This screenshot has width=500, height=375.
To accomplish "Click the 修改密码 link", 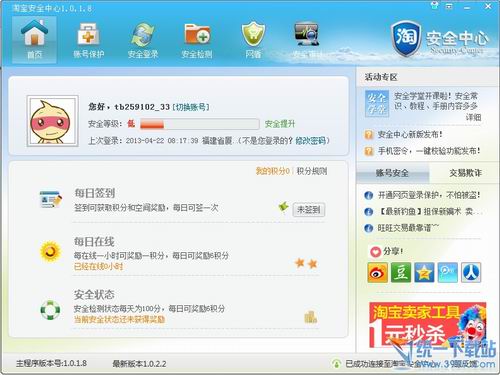I will [x=310, y=141].
